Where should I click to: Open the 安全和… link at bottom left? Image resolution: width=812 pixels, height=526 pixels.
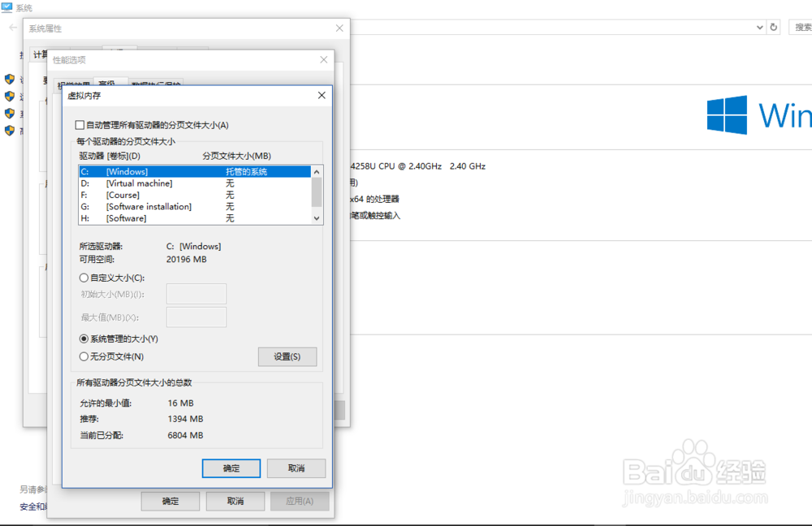pos(33,507)
